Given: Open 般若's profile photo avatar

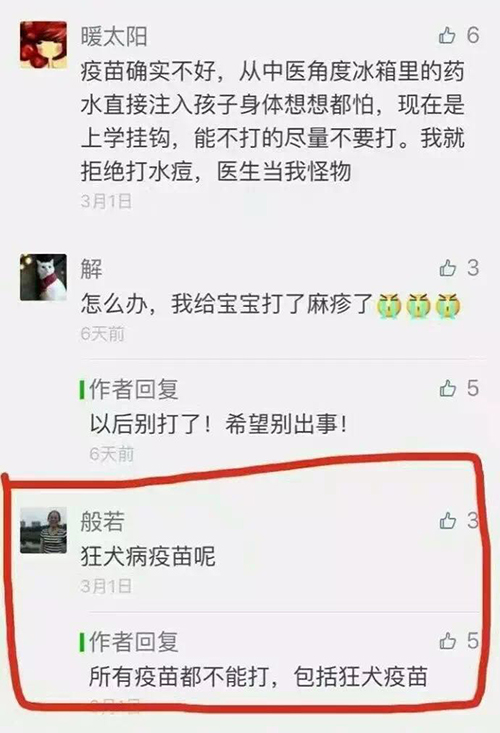Looking at the screenshot, I should click(x=43, y=530).
